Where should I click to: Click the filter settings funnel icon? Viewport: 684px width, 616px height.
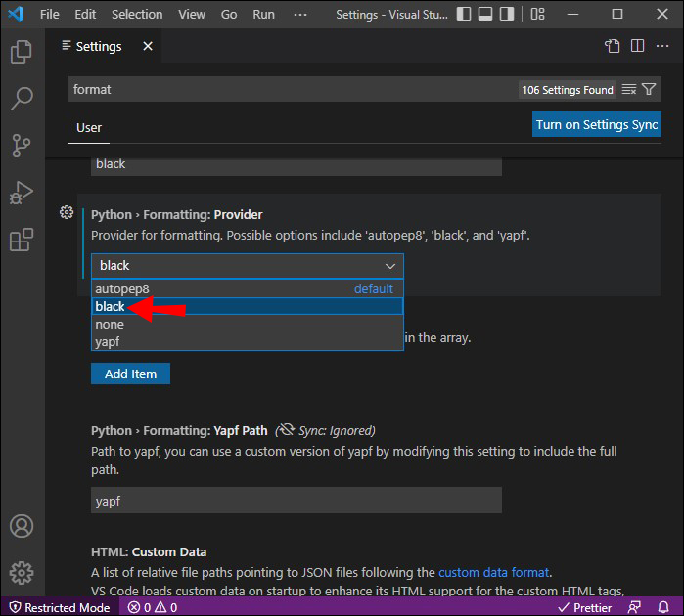649,89
